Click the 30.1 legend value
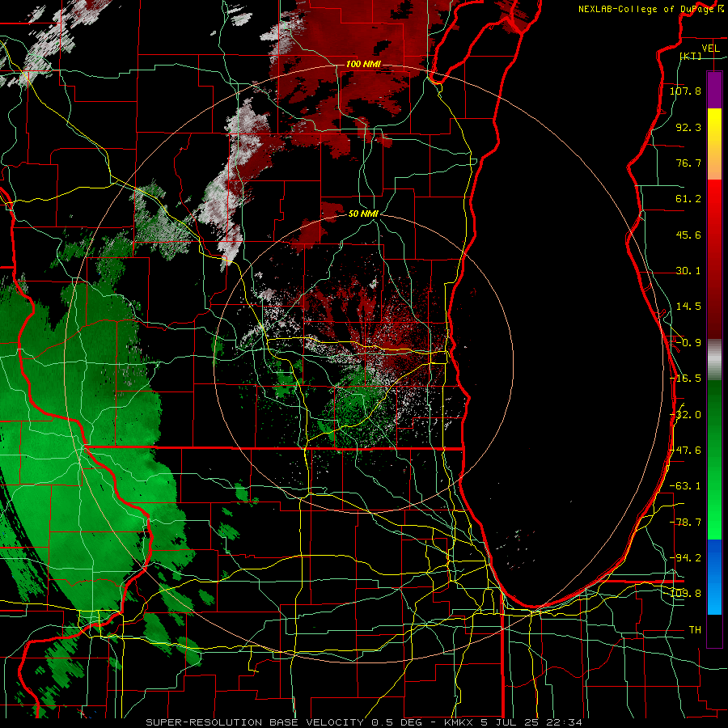 pyautogui.click(x=688, y=271)
